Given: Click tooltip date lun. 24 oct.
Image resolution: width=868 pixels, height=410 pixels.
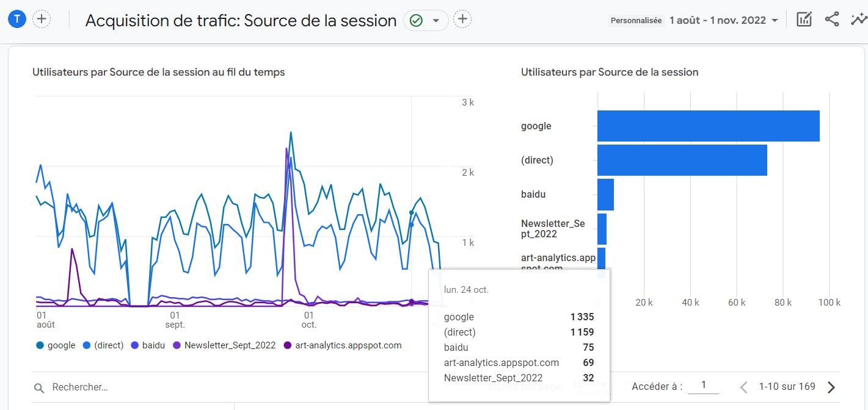Looking at the screenshot, I should click(467, 290).
